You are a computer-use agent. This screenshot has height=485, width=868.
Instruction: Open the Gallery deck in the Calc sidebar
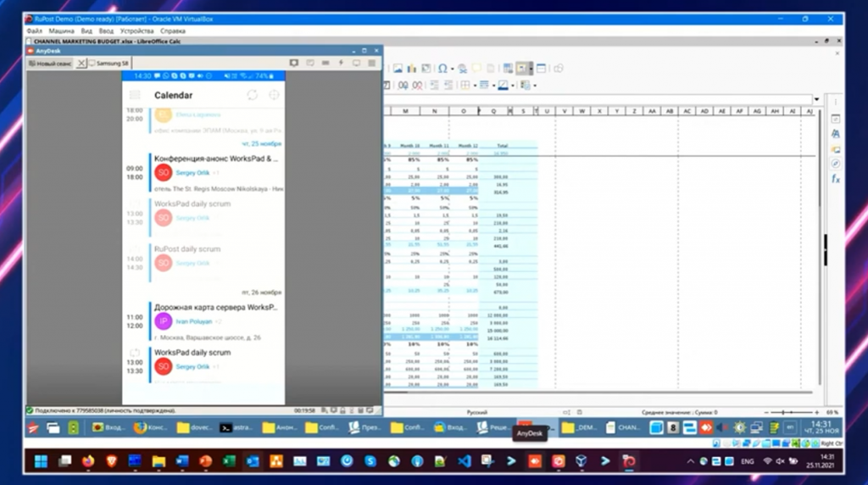835,149
